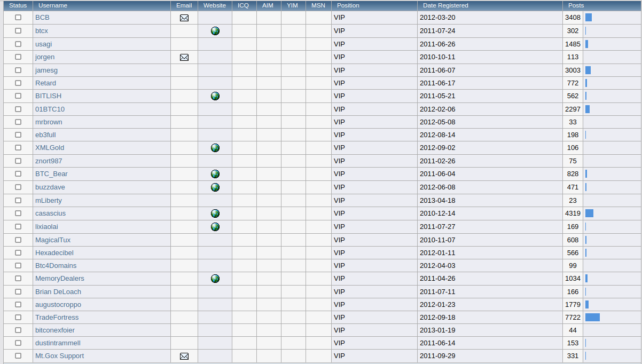This screenshot has width=642, height=364.
Task: Click registration date 2013-04-18
Action: (x=437, y=201)
